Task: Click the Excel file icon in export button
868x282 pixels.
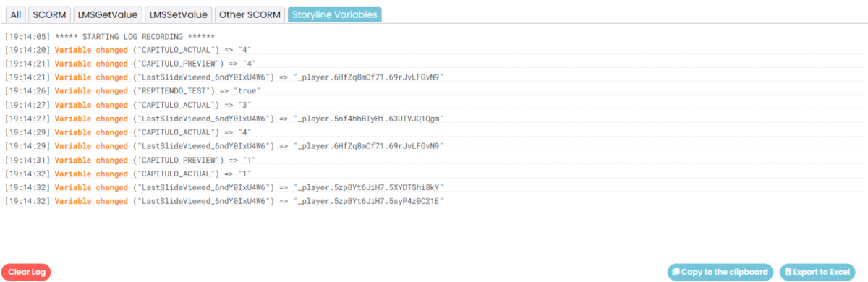Action: [x=788, y=272]
